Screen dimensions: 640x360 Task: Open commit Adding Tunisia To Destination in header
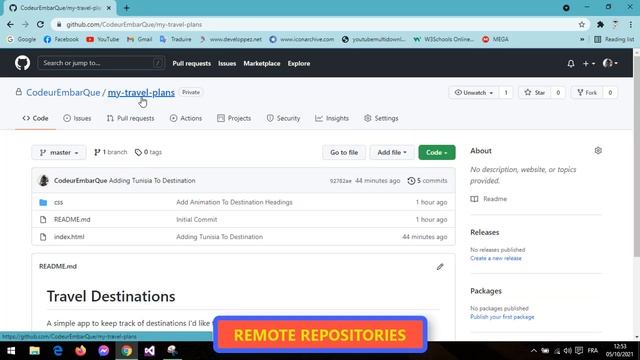click(152, 181)
